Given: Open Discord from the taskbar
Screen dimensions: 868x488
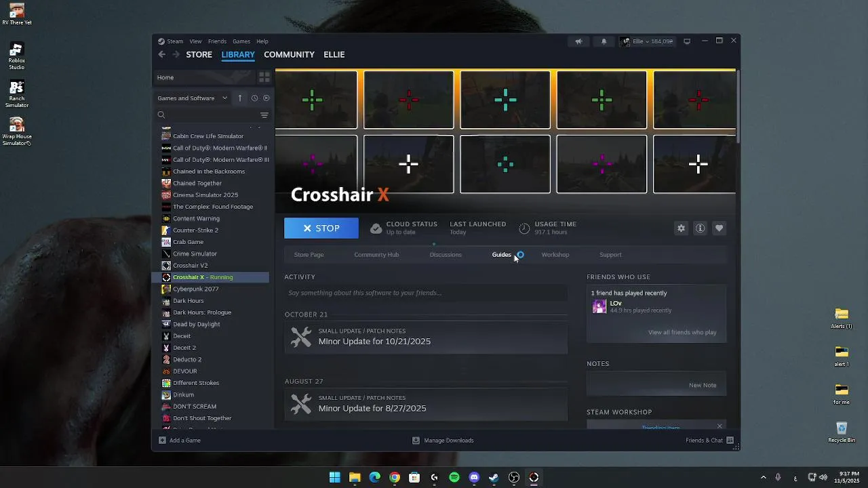Looking at the screenshot, I should point(474,477).
